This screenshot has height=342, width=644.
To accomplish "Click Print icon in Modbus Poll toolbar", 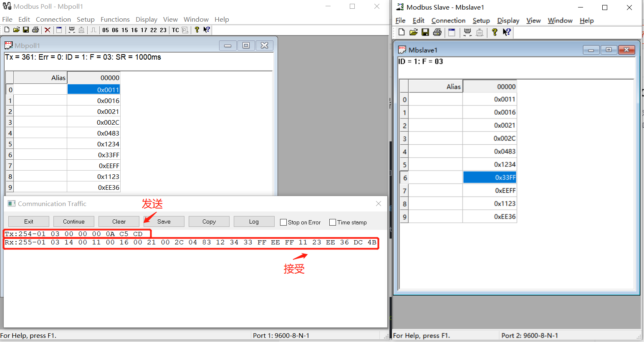I will 35,30.
